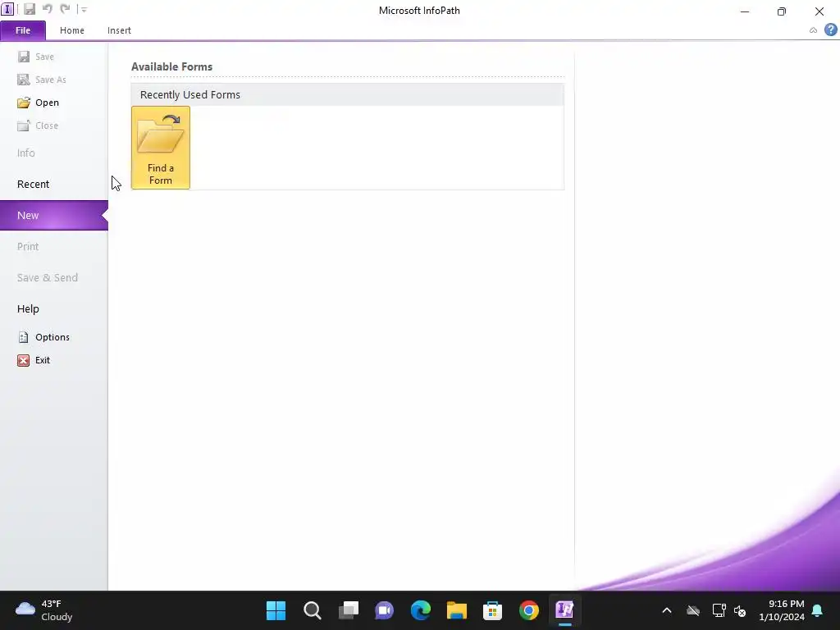Click the InfoPath application icon in title bar
The image size is (840, 630).
pos(7,9)
